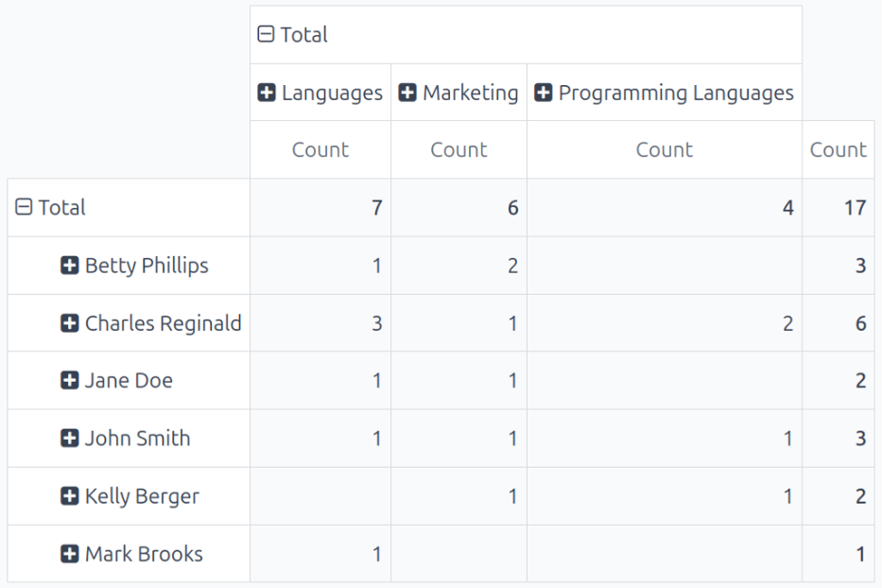This screenshot has width=882, height=588.
Task: Expand the Programming Languages column header
Action: click(x=544, y=93)
